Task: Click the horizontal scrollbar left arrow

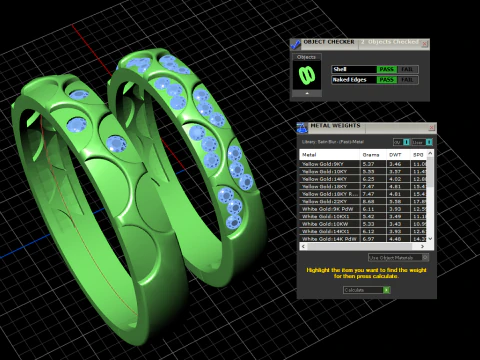Action: (x=303, y=246)
